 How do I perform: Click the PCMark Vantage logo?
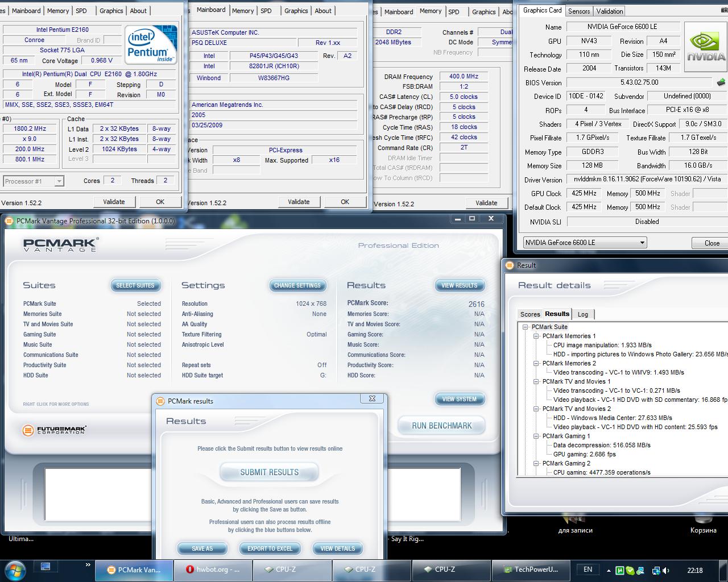(x=61, y=245)
